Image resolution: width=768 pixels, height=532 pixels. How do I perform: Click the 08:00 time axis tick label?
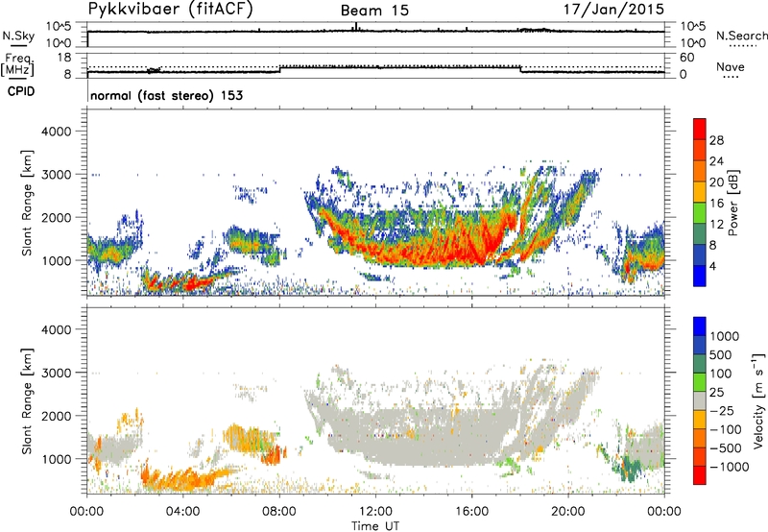[279, 512]
